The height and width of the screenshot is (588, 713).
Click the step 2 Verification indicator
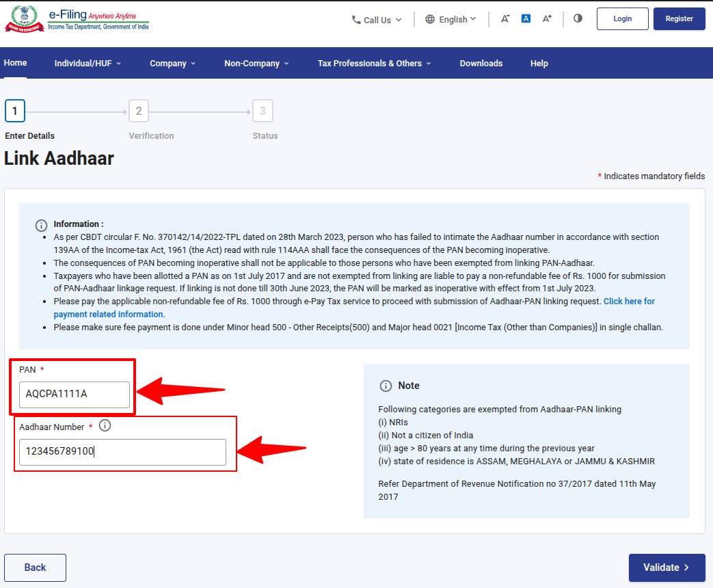[138, 110]
